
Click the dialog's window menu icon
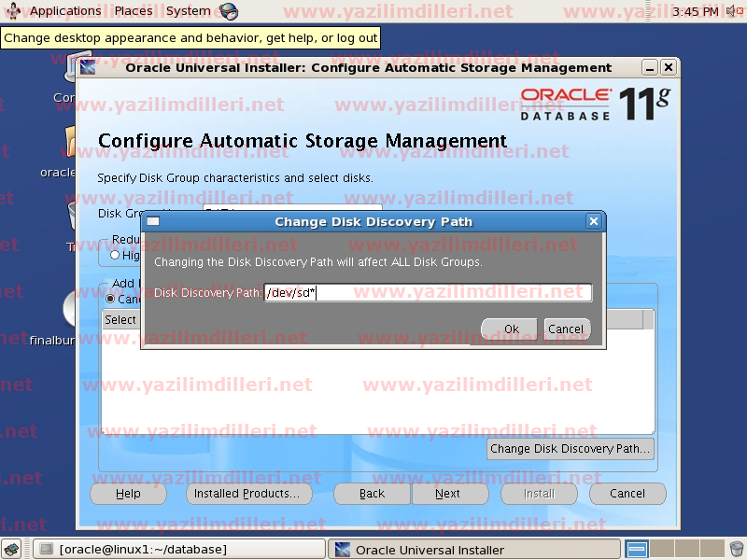152,222
